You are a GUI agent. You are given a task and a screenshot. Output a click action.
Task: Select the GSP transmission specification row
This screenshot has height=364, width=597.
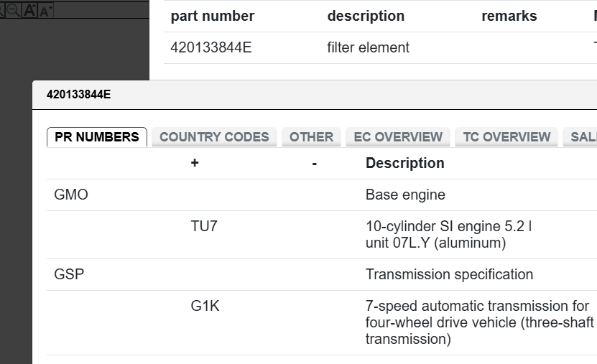click(70, 274)
